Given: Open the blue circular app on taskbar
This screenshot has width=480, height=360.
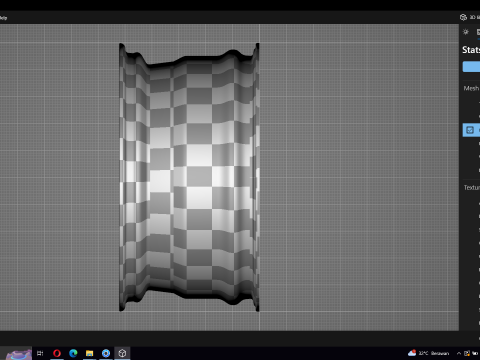Looking at the screenshot, I should point(106,353).
